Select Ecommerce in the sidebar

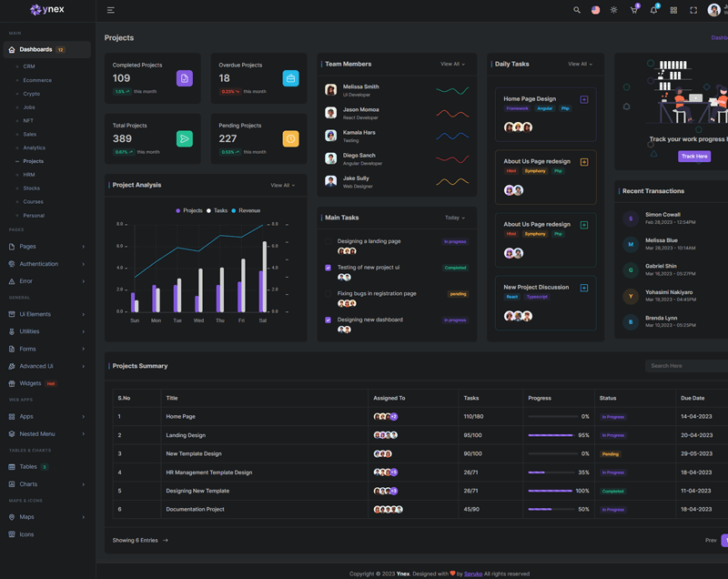(x=37, y=80)
